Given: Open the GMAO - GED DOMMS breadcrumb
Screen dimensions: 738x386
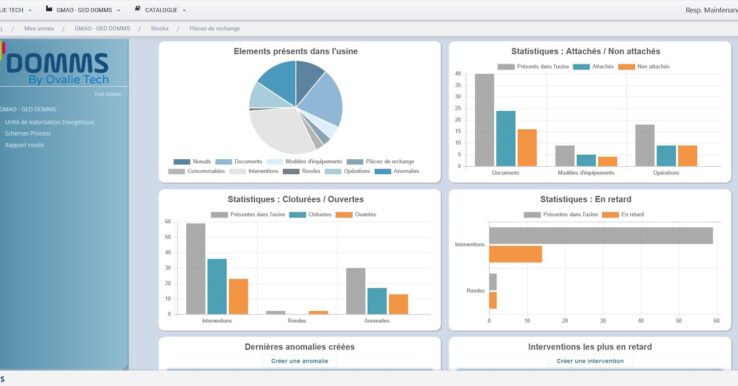Looking at the screenshot, I should pos(102,29).
